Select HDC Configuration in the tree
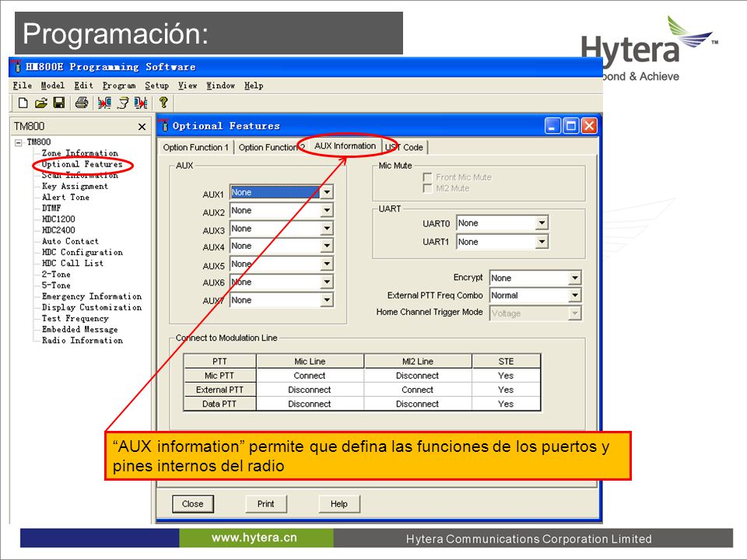747x560 pixels. tap(82, 252)
